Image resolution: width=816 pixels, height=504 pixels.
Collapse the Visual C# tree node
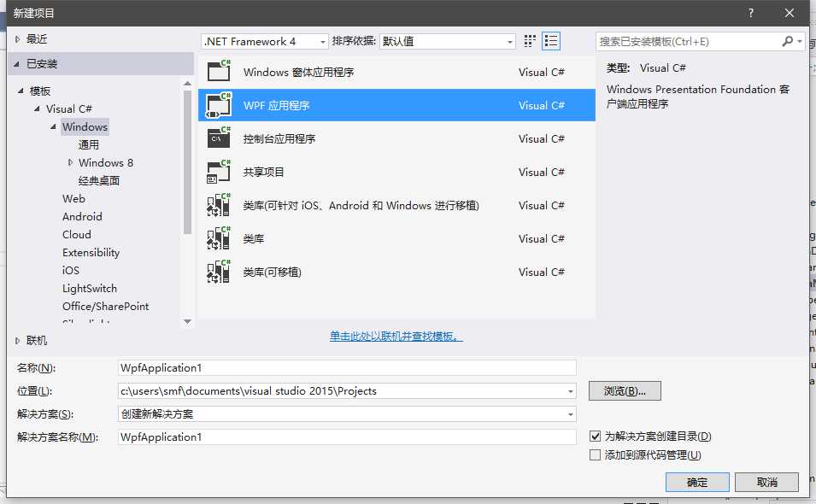37,108
